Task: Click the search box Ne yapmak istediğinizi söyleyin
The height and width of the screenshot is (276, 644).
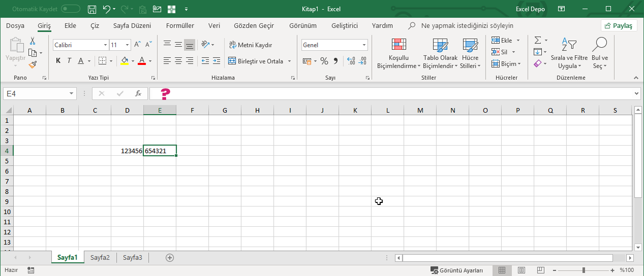Action: click(467, 25)
